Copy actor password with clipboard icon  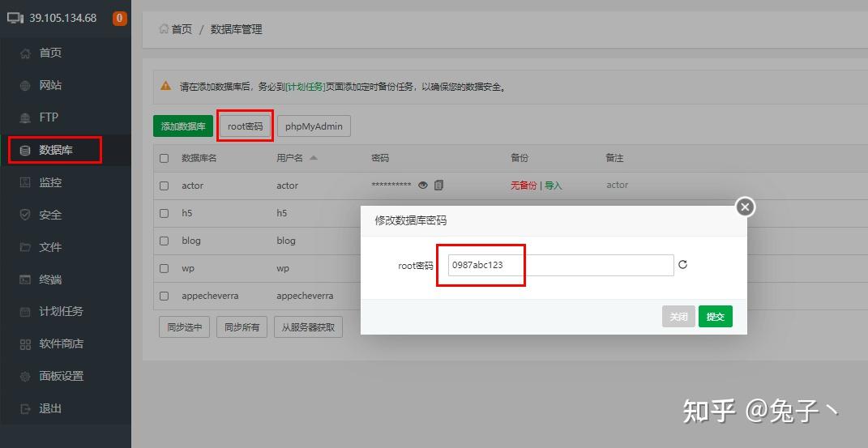pos(439,186)
